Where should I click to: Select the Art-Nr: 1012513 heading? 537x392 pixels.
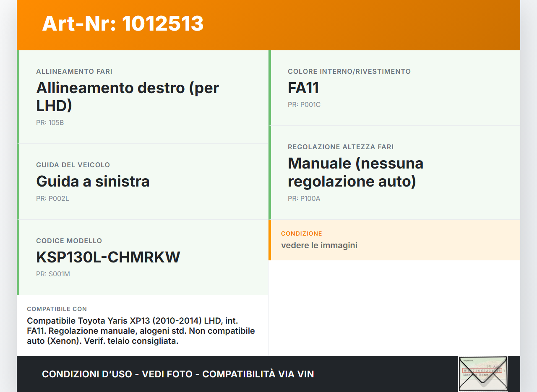[x=123, y=23]
